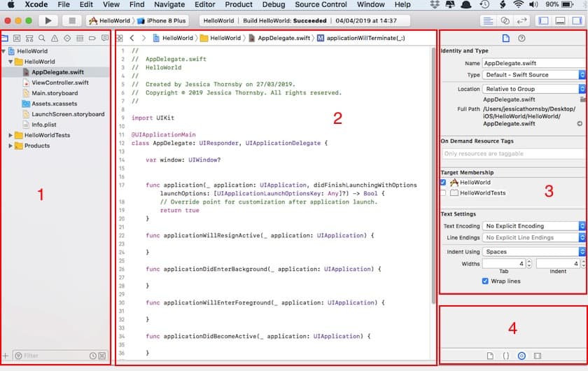
Task: Click the editor vertical scrollbar
Action: point(433,176)
